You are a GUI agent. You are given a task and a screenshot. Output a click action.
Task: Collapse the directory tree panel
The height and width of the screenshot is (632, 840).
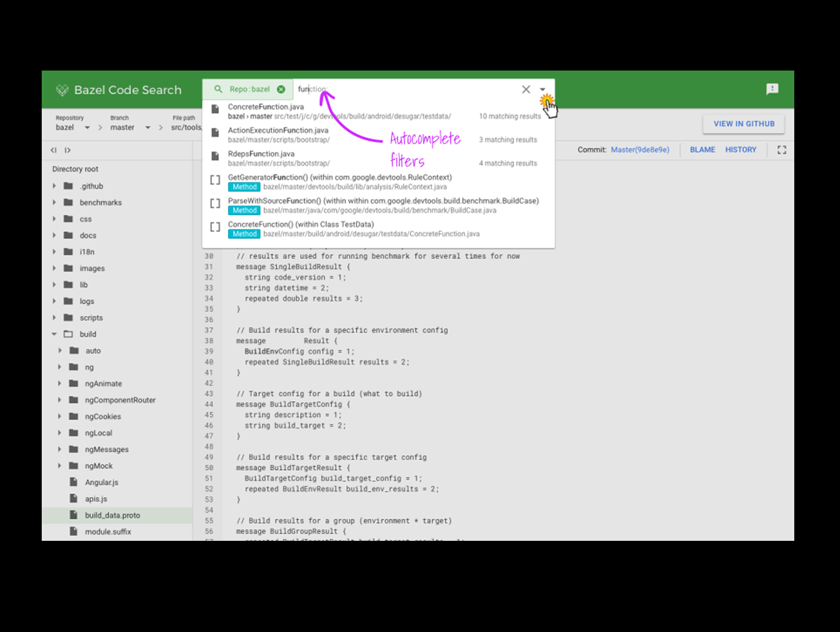pos(54,150)
